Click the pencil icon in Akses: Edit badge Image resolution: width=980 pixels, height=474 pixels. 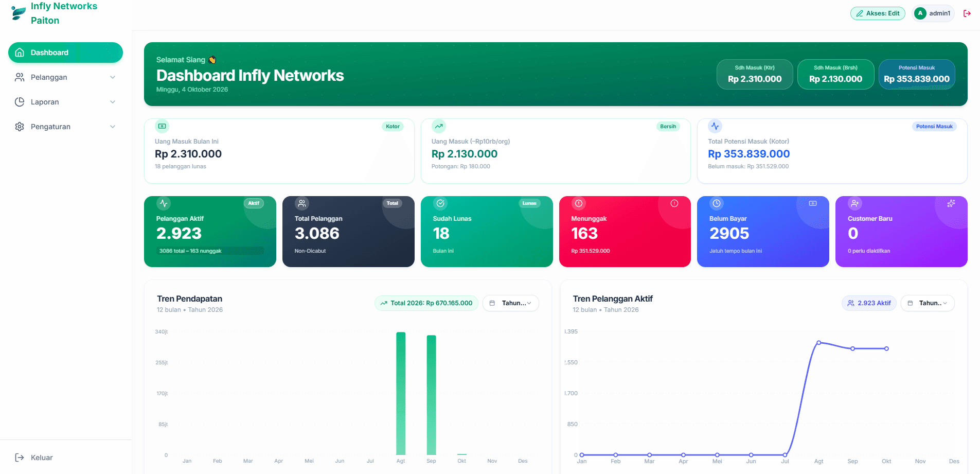(x=860, y=13)
